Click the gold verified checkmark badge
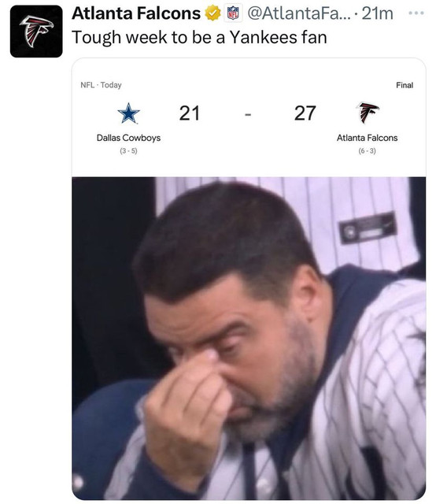Screen dimensions: 436x504 tap(212, 13)
